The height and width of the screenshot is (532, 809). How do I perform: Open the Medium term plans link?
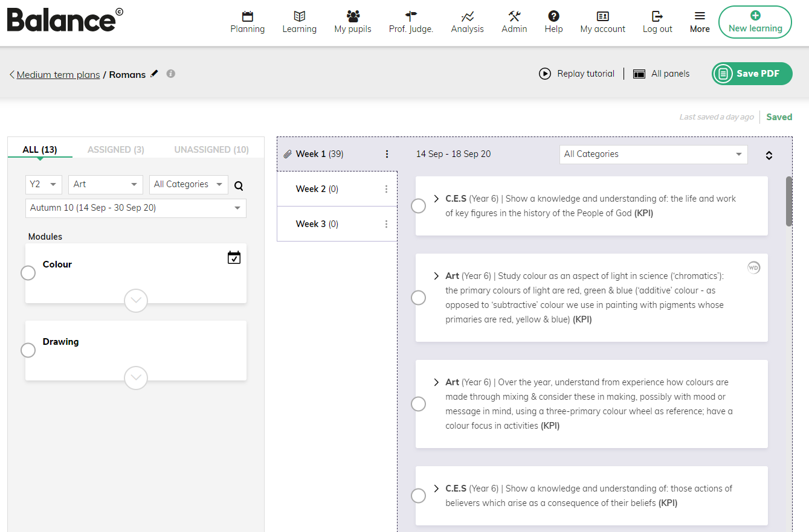(x=59, y=75)
